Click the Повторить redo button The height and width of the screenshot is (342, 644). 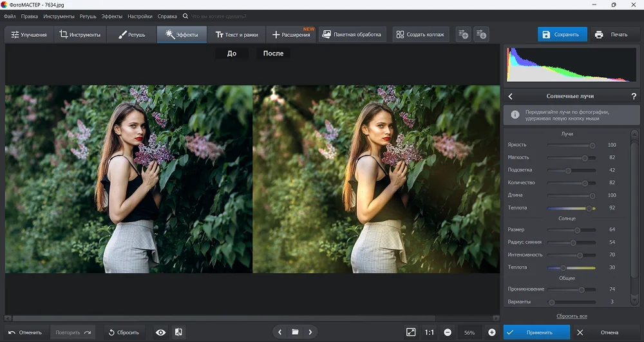click(73, 332)
